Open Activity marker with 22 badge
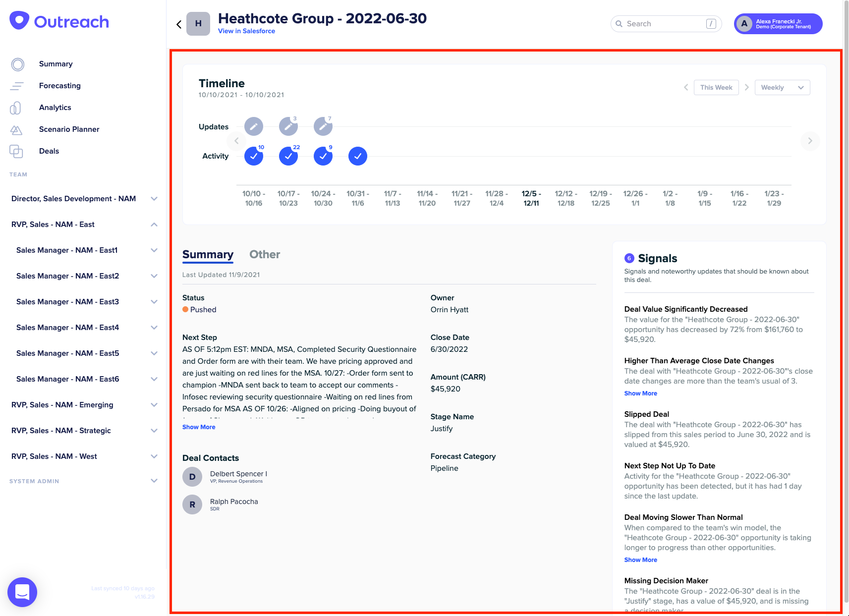The width and height of the screenshot is (849, 616). 288,156
